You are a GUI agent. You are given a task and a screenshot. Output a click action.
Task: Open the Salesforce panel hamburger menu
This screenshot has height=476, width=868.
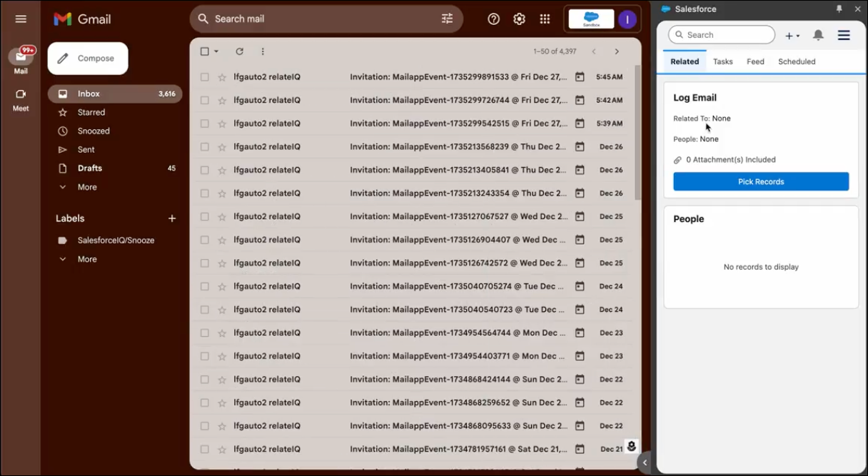[x=844, y=35]
